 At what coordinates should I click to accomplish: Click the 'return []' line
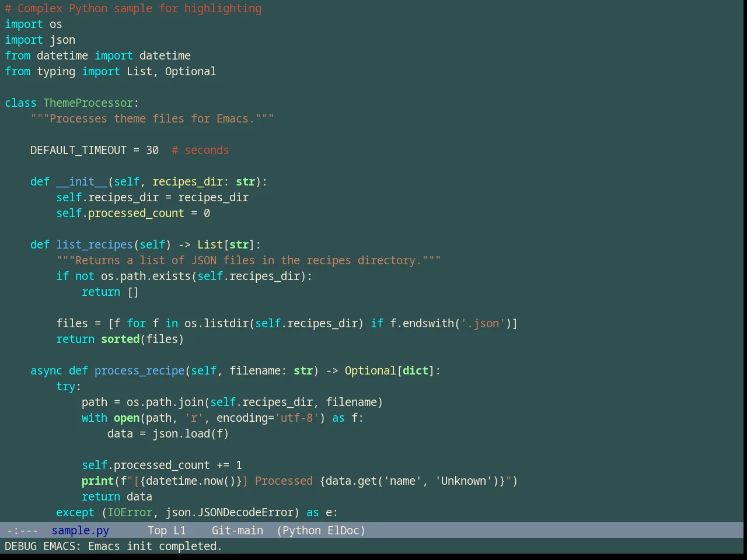pyautogui.click(x=110, y=292)
